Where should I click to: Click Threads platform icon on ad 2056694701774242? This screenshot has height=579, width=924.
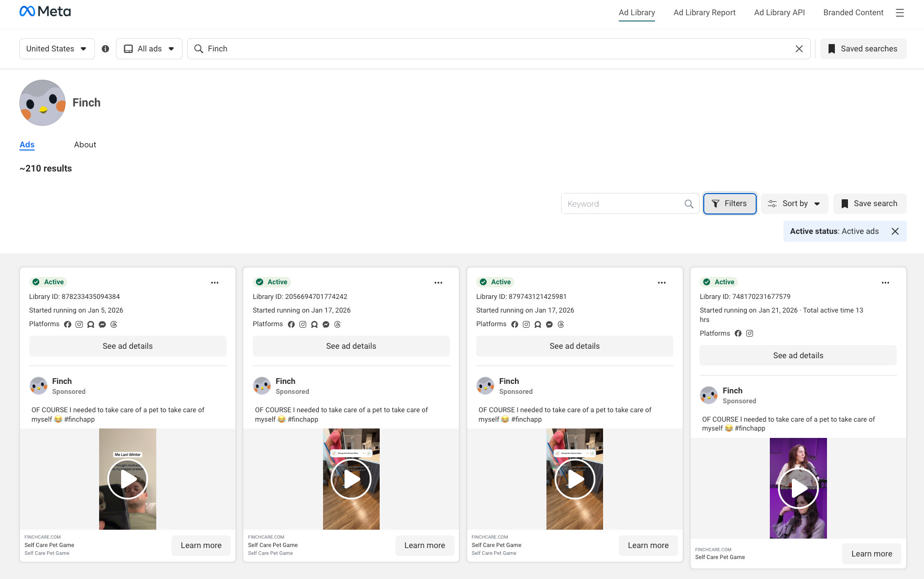pyautogui.click(x=337, y=325)
